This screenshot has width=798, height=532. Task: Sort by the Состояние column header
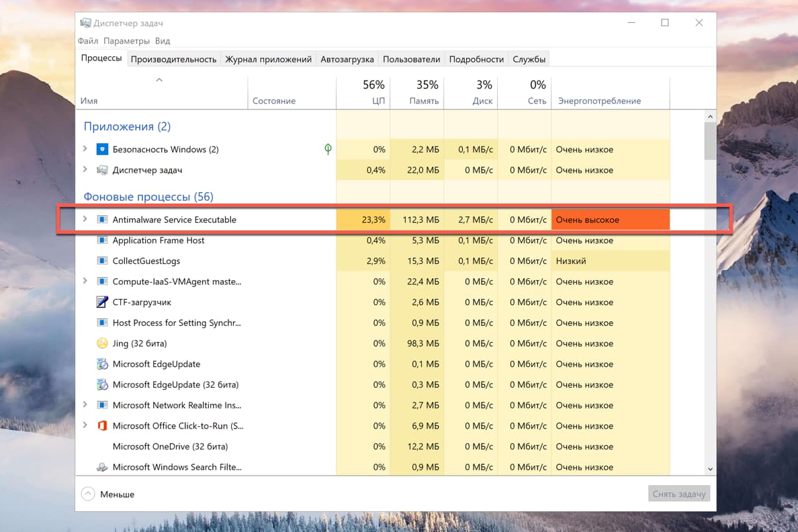pos(292,93)
